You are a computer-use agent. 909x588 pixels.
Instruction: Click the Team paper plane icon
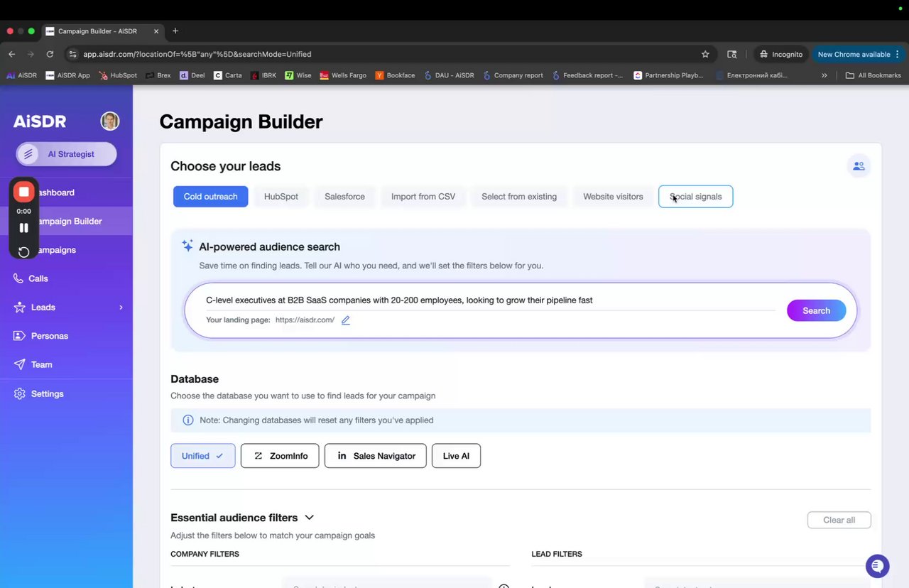(19, 364)
